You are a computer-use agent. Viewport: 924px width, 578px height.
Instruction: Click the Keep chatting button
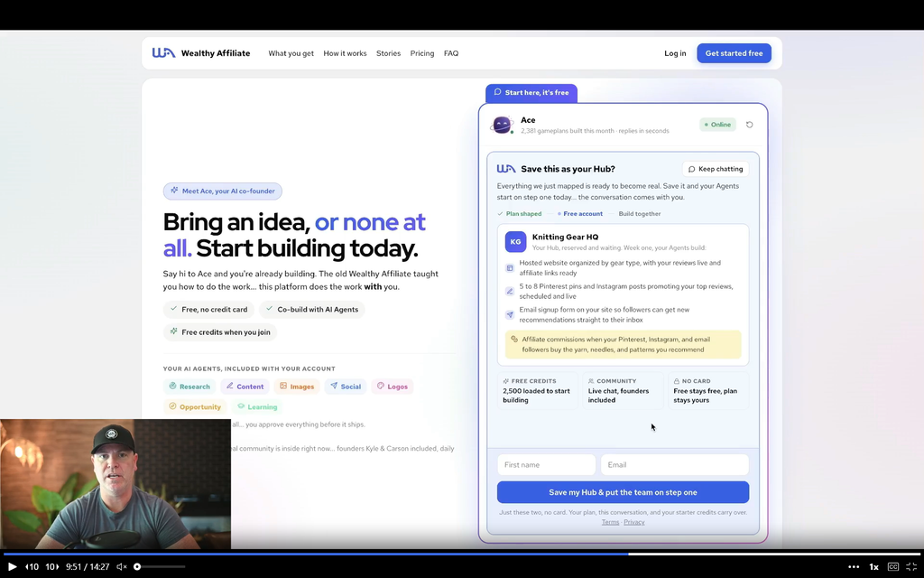[716, 169]
